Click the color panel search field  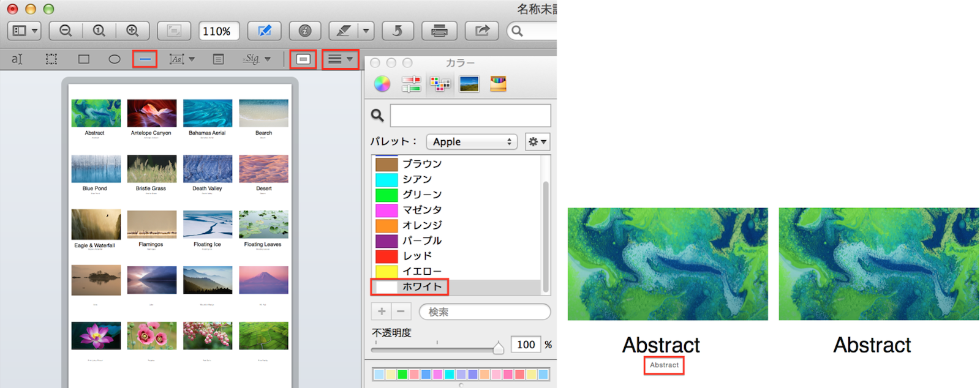(x=470, y=115)
